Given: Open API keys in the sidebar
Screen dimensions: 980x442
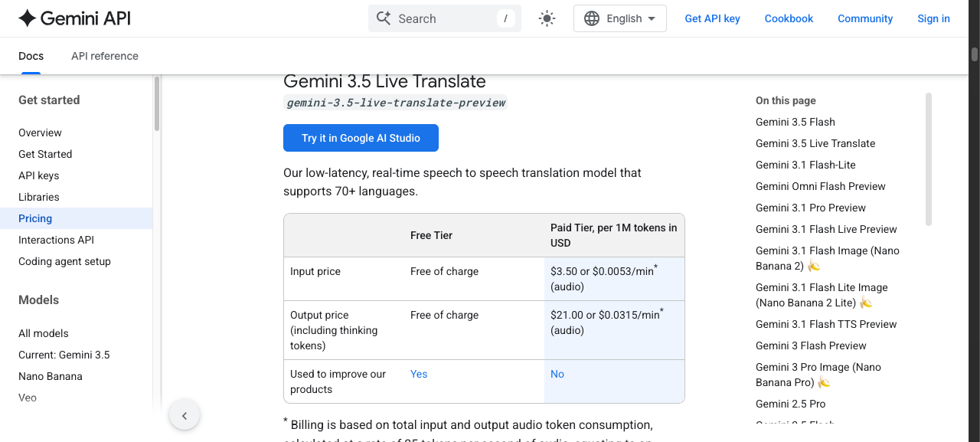Looking at the screenshot, I should [x=38, y=175].
